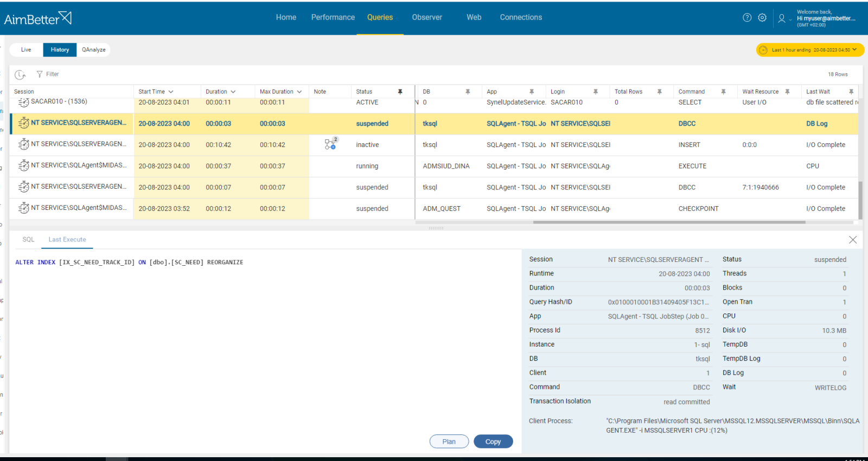Select the Last Execute tab

[x=67, y=240]
